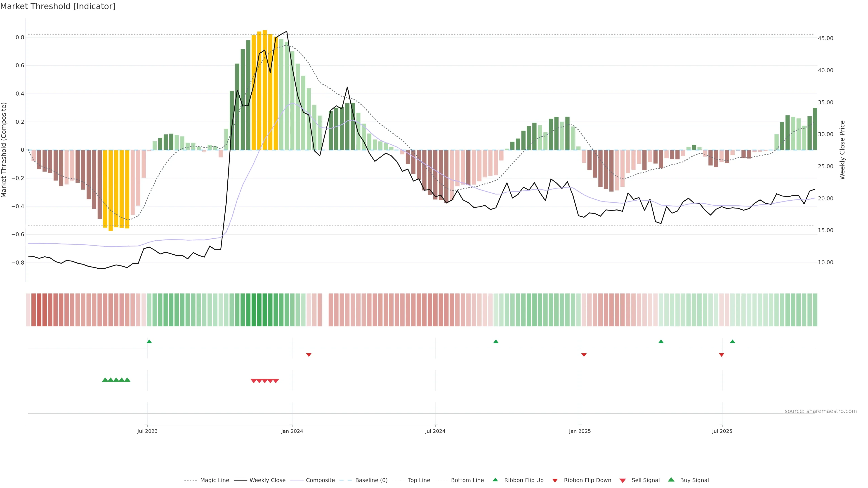Viewport: 868px width, 488px height.
Task: Toggle the Baseline (0) legend entry
Action: point(371,480)
